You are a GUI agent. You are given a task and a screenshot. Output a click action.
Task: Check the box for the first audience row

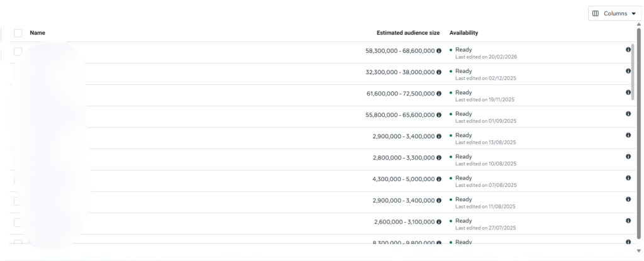(18, 52)
